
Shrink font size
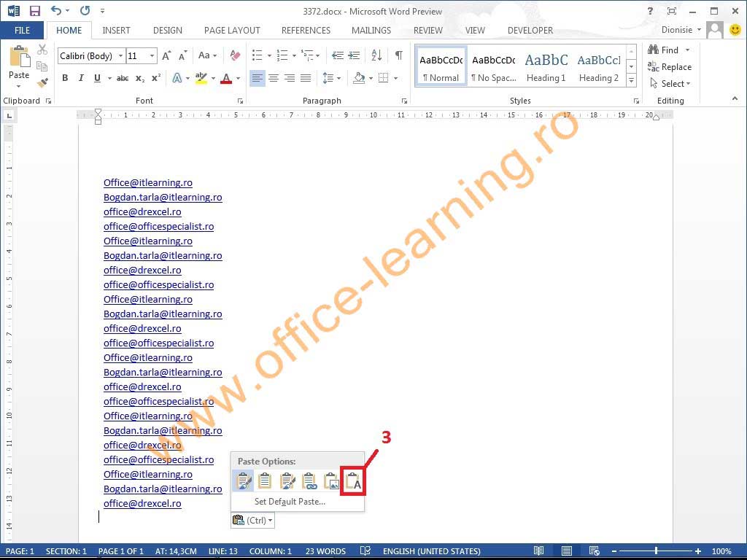(x=183, y=55)
